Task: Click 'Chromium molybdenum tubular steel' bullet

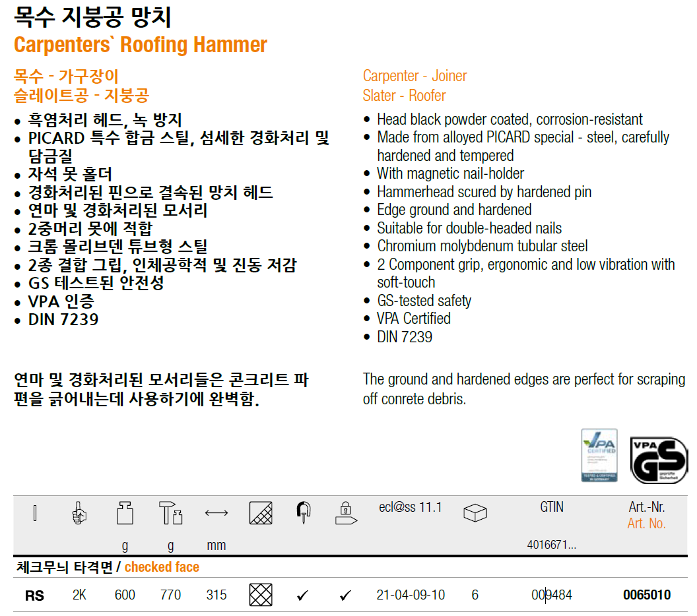Action: [482, 246]
